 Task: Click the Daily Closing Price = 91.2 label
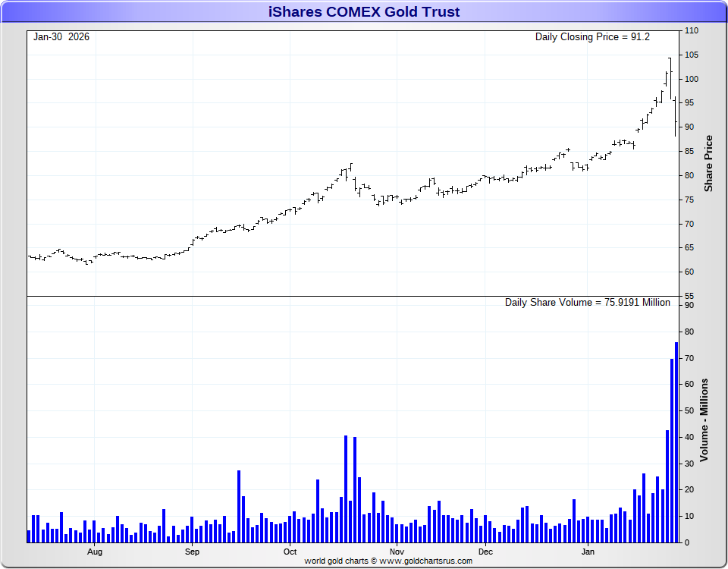click(x=592, y=36)
